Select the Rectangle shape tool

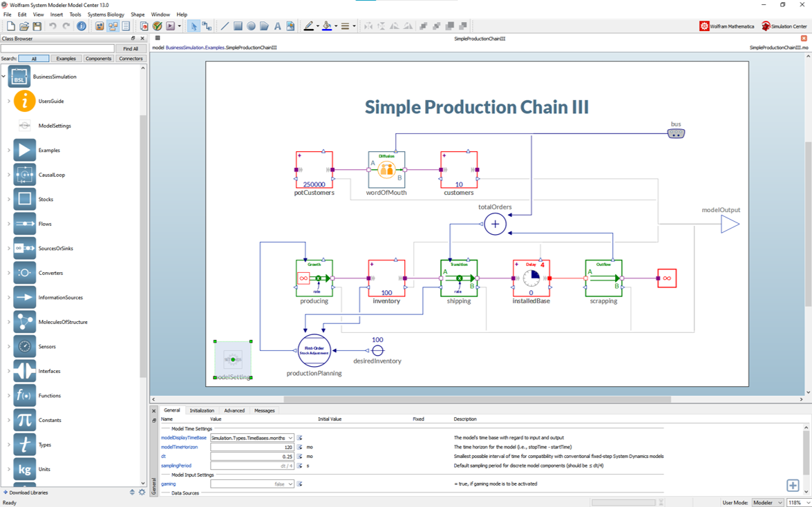[238, 26]
